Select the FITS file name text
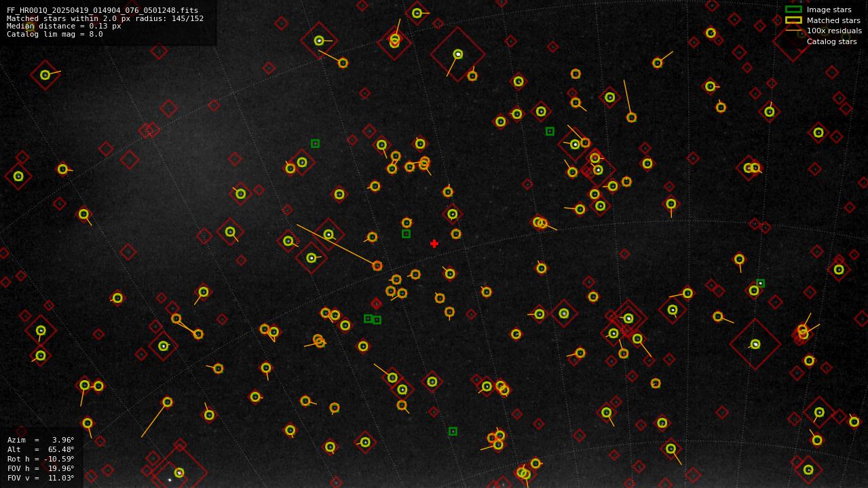This screenshot has height=488, width=868. pyautogui.click(x=102, y=10)
